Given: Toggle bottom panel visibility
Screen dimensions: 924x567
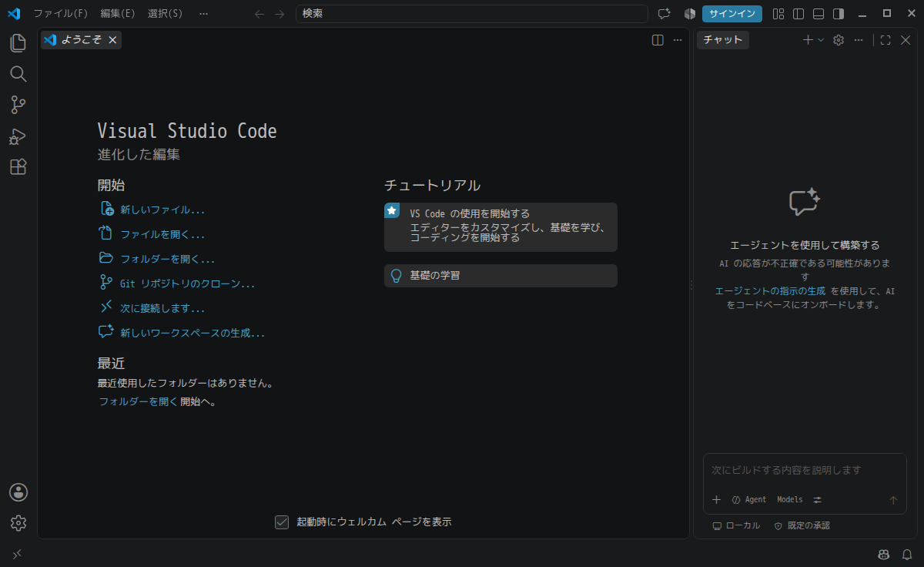Looking at the screenshot, I should pos(819,14).
